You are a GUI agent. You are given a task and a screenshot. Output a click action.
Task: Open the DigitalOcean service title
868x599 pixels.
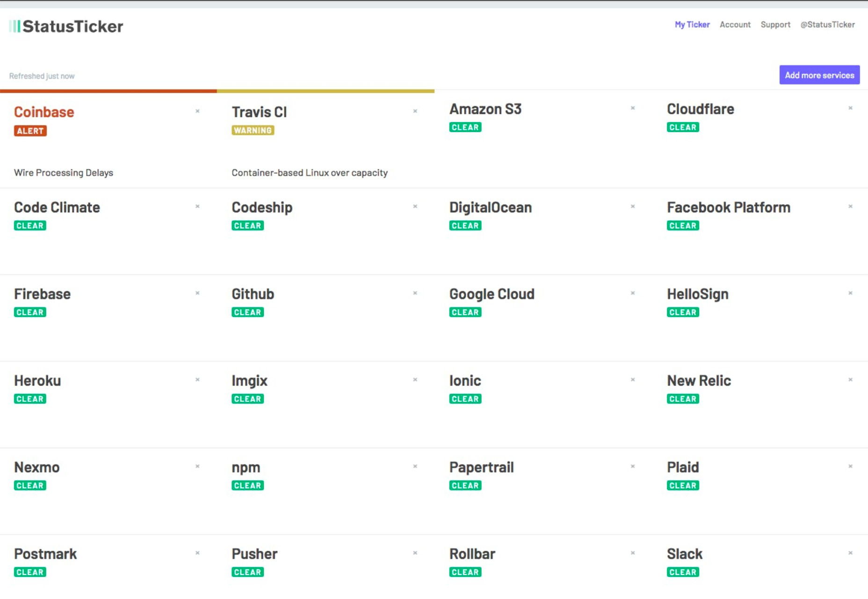point(490,207)
